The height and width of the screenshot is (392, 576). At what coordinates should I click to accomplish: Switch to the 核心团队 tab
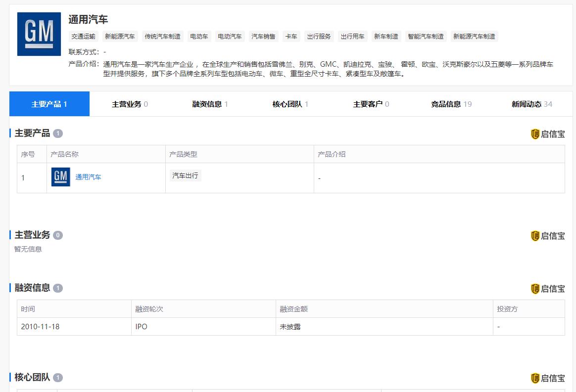click(x=290, y=104)
